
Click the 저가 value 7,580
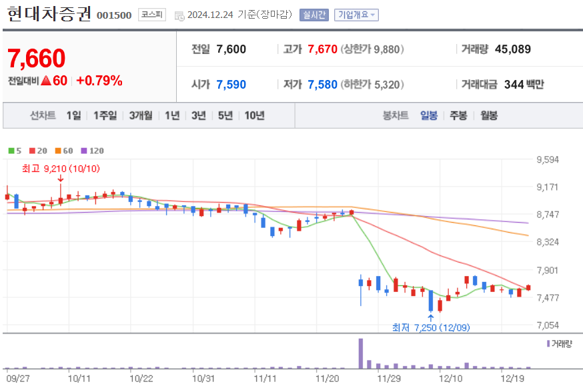322,85
